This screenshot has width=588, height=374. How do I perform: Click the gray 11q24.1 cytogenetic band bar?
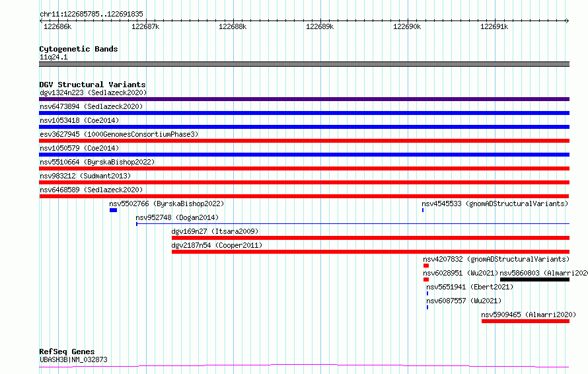point(304,64)
